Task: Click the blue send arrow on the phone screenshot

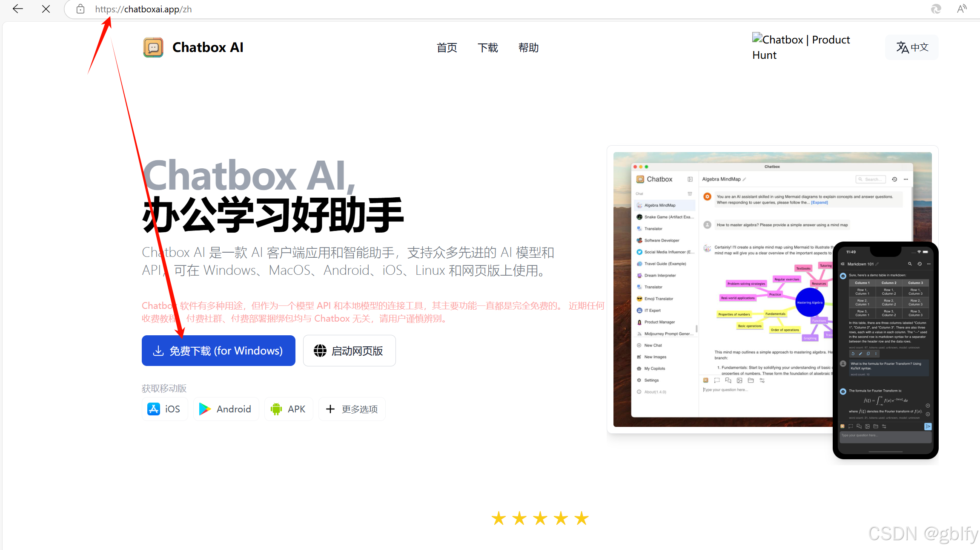Action: [927, 426]
